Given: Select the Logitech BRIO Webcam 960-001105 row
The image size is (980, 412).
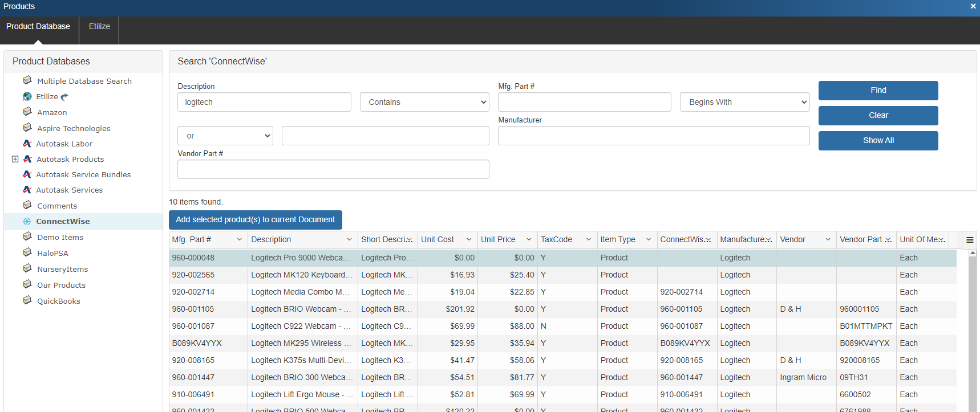Looking at the screenshot, I should click(399, 309).
